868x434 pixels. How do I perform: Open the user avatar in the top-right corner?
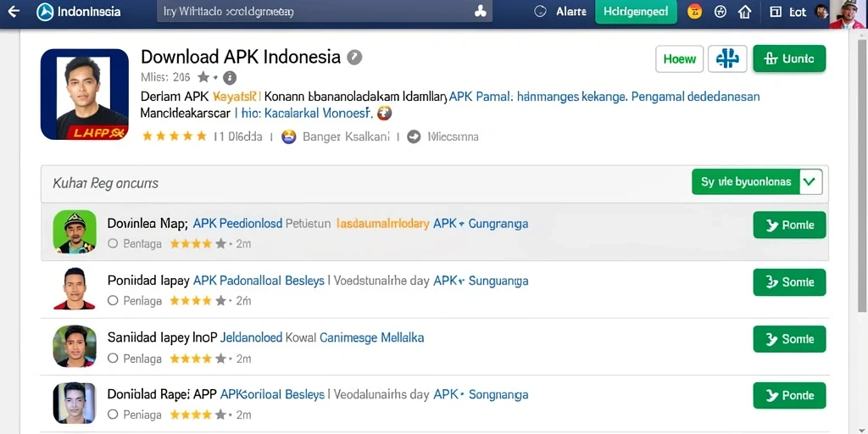click(x=848, y=14)
